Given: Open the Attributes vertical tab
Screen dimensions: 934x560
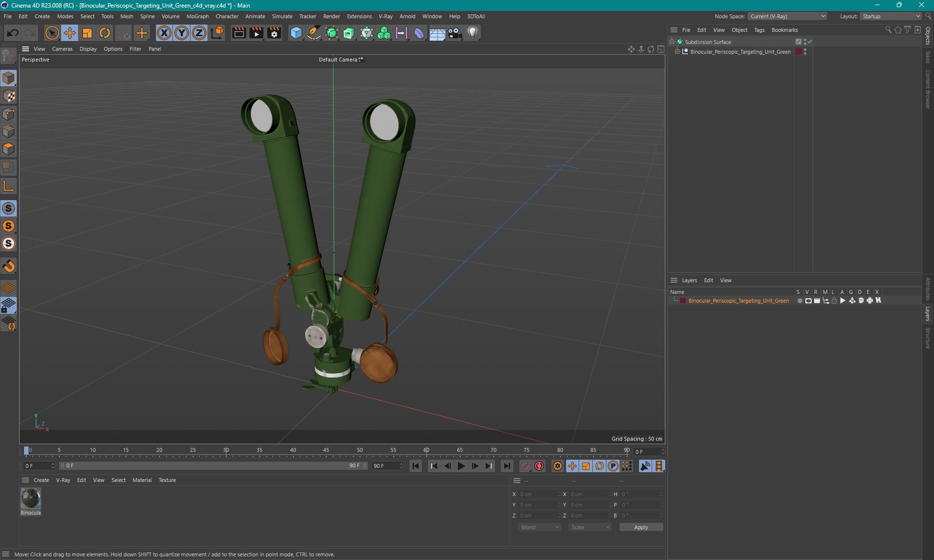Looking at the screenshot, I should click(928, 289).
